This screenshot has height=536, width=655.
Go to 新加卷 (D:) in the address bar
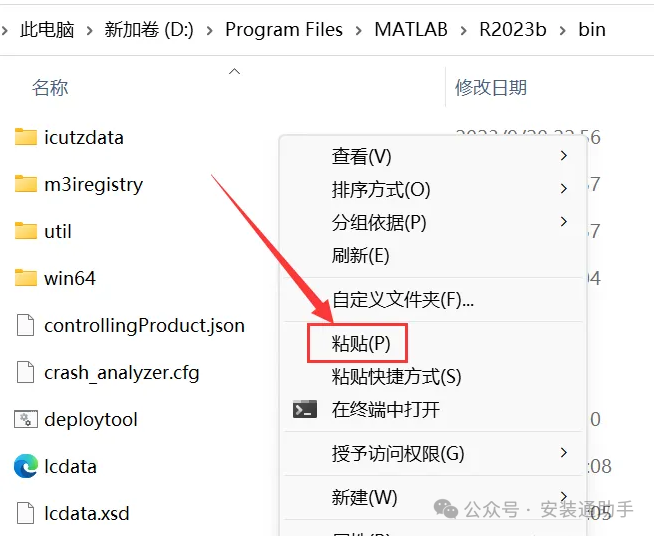pos(149,30)
